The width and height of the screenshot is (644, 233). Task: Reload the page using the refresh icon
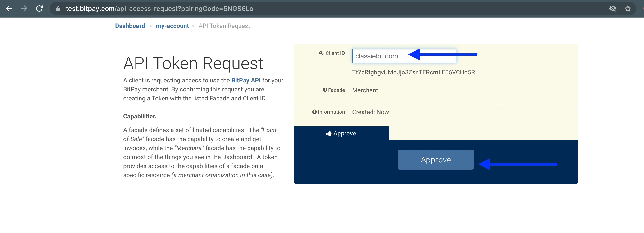(x=40, y=9)
